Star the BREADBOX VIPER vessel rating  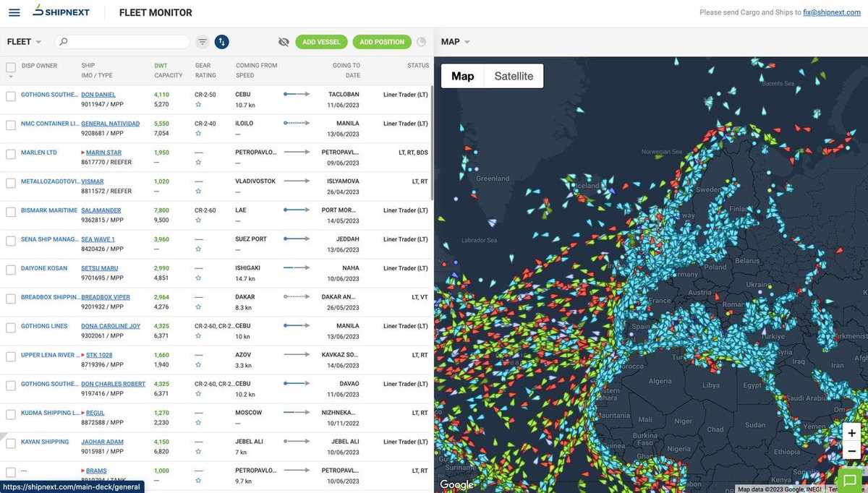(x=198, y=306)
